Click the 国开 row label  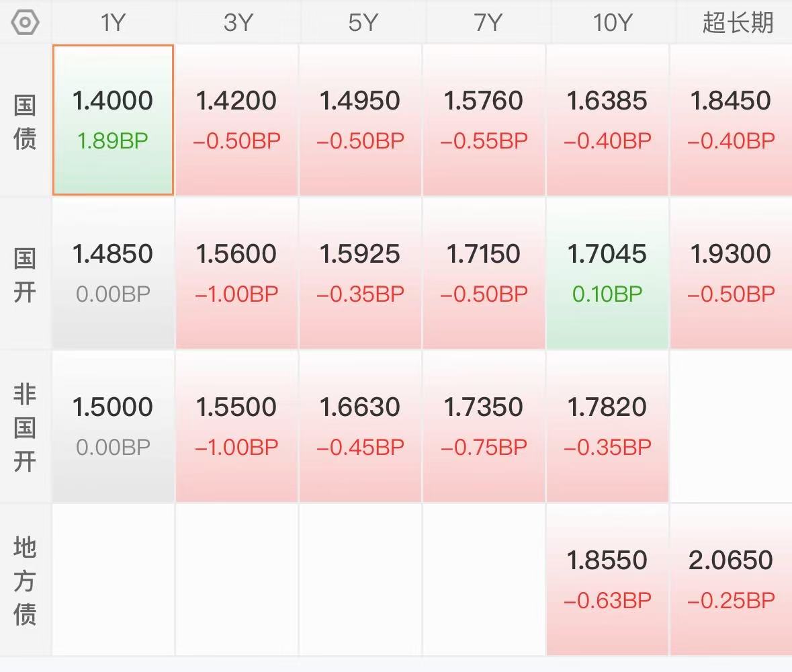tap(25, 276)
